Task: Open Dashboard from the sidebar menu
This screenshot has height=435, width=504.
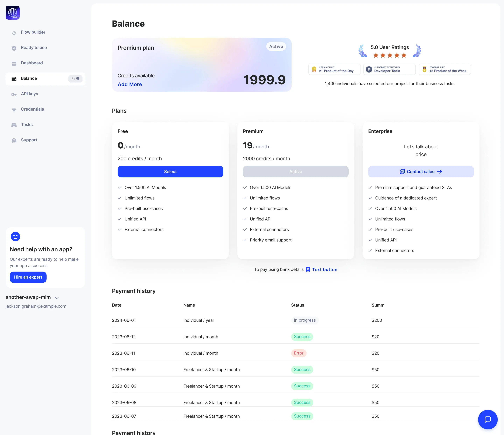Action: (x=32, y=63)
